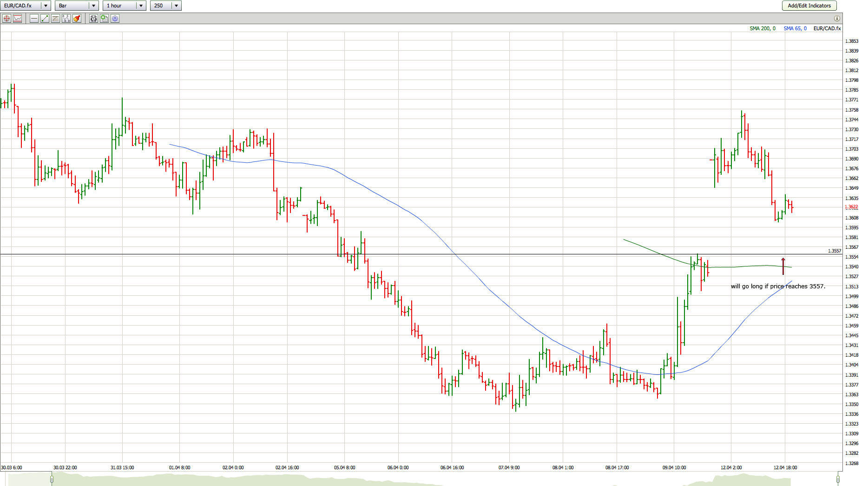
Task: Click the SMA 65 indicator label
Action: click(795, 28)
